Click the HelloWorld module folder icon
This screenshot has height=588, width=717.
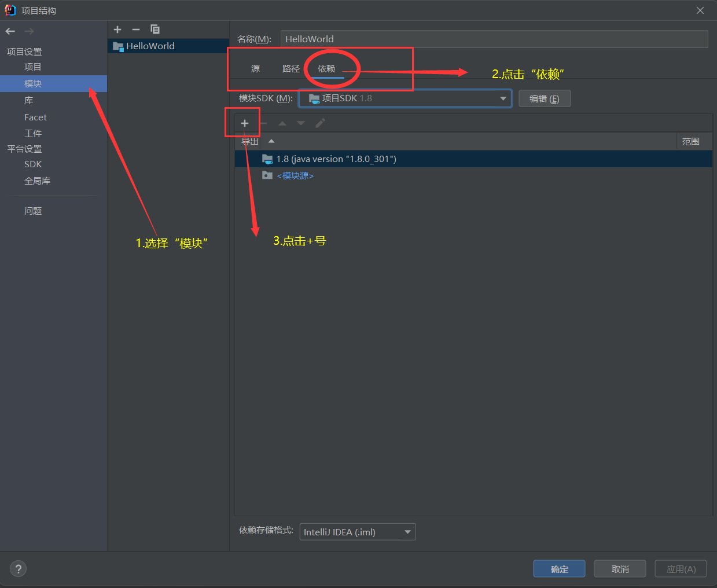point(118,46)
